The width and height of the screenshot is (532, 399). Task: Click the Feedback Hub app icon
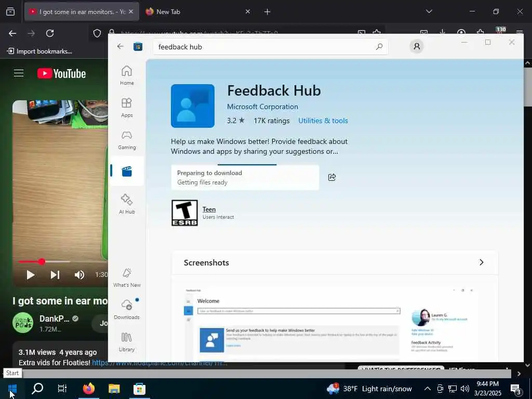point(193,106)
